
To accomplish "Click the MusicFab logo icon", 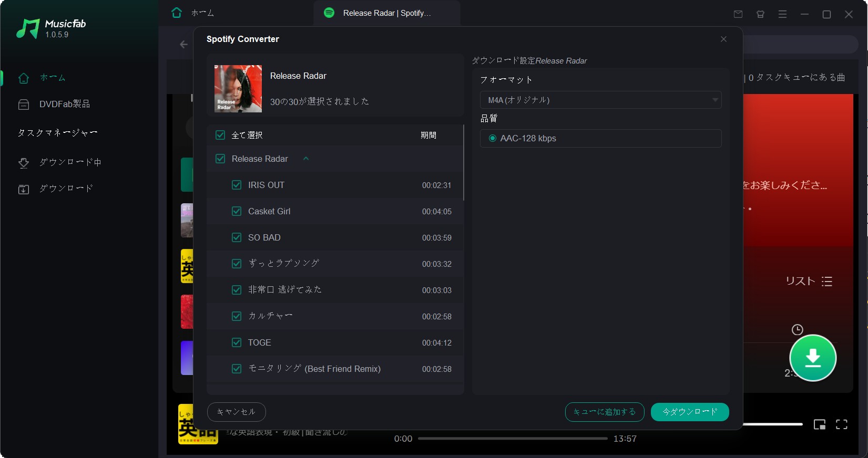I will pyautogui.click(x=28, y=29).
